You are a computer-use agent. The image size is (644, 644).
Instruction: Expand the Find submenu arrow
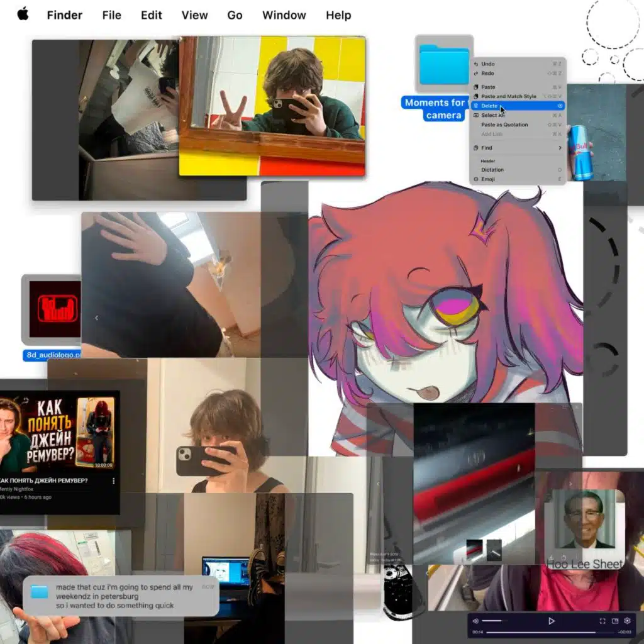(560, 148)
